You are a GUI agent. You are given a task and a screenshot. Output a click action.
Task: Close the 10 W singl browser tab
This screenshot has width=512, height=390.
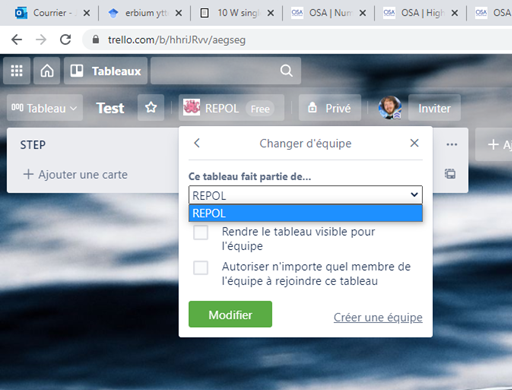click(271, 13)
